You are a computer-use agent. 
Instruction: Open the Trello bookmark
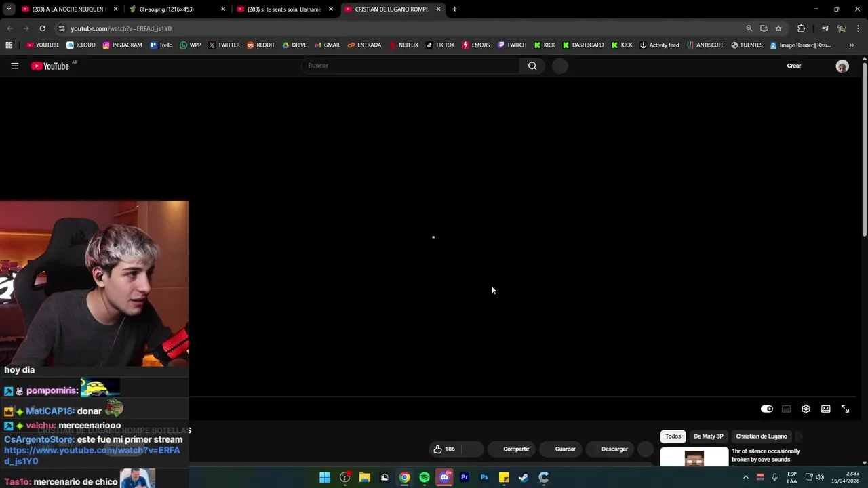pos(161,45)
